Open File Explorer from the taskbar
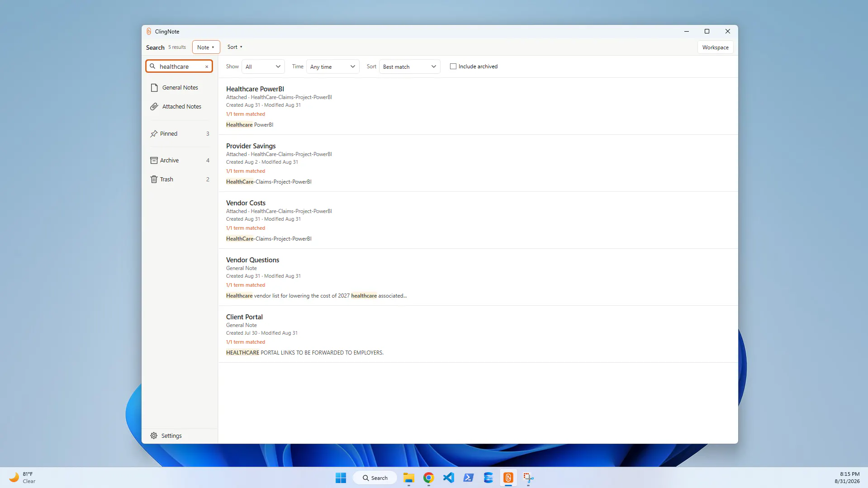The width and height of the screenshot is (868, 488). coord(409,478)
